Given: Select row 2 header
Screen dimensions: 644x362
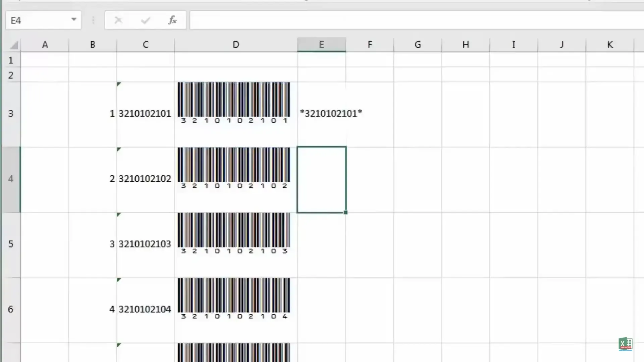Looking at the screenshot, I should pyautogui.click(x=11, y=75).
